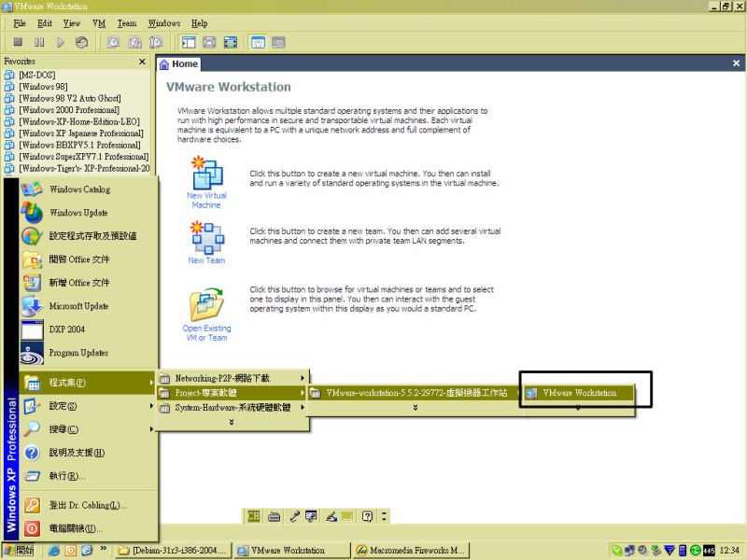The width and height of the screenshot is (747, 560).
Task: Click the speech tools icon on the language bar
Action: 311,516
